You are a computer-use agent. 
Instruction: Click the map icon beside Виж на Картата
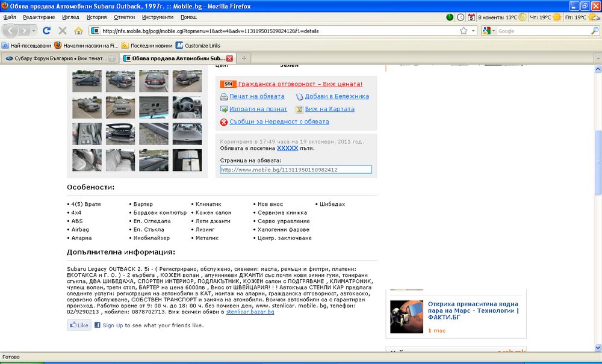pyautogui.click(x=299, y=110)
